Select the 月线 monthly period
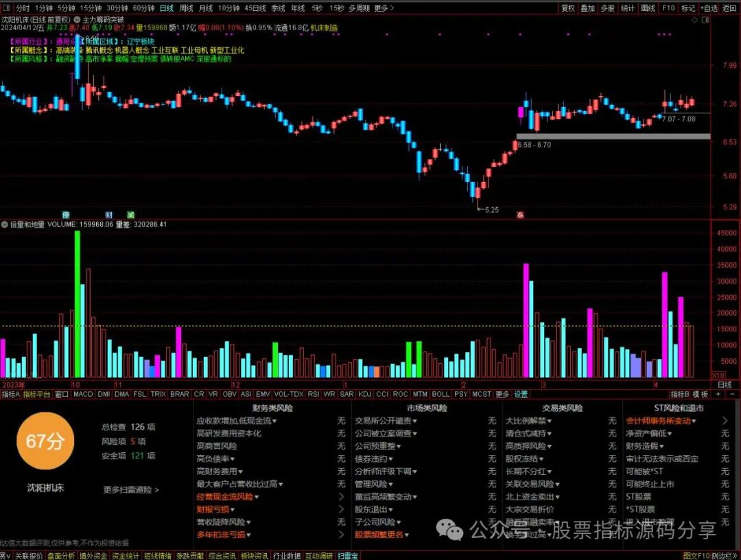The image size is (741, 560). click(206, 8)
